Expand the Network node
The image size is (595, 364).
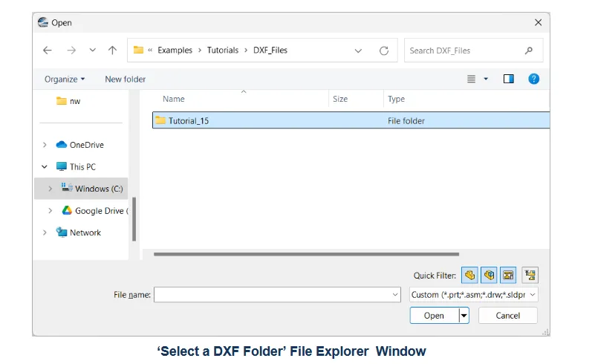click(45, 233)
